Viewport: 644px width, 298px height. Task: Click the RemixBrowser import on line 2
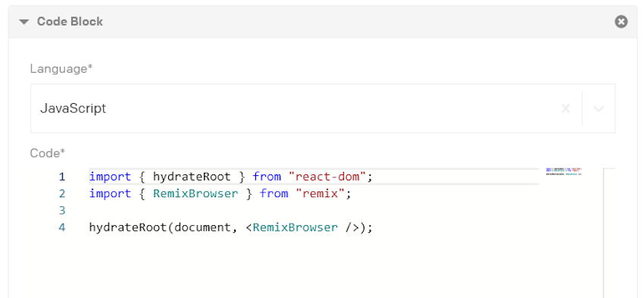[x=195, y=193]
